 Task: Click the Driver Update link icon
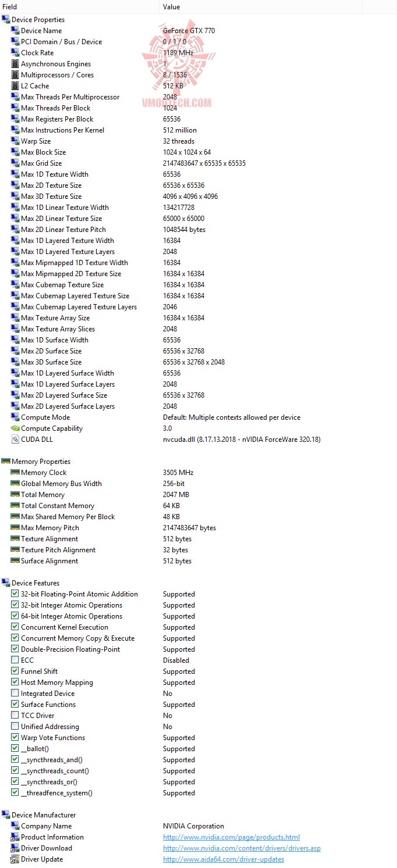pyautogui.click(x=15, y=859)
